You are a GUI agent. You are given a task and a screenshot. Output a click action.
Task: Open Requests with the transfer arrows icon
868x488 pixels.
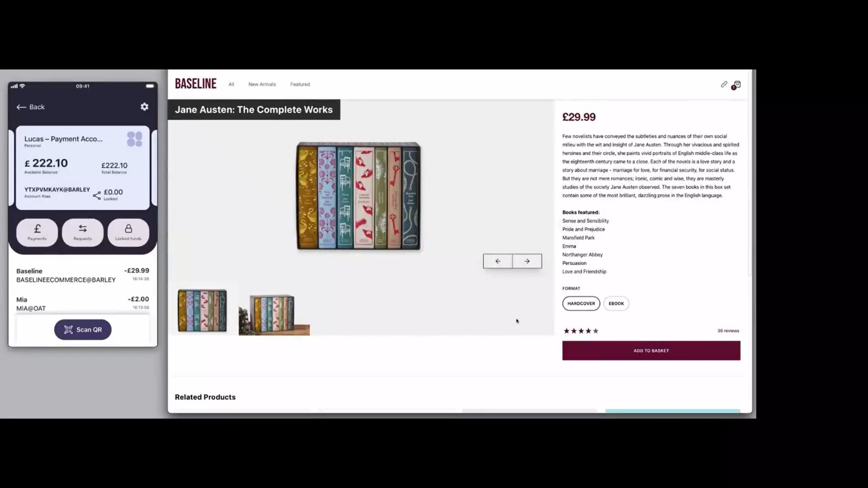[83, 232]
